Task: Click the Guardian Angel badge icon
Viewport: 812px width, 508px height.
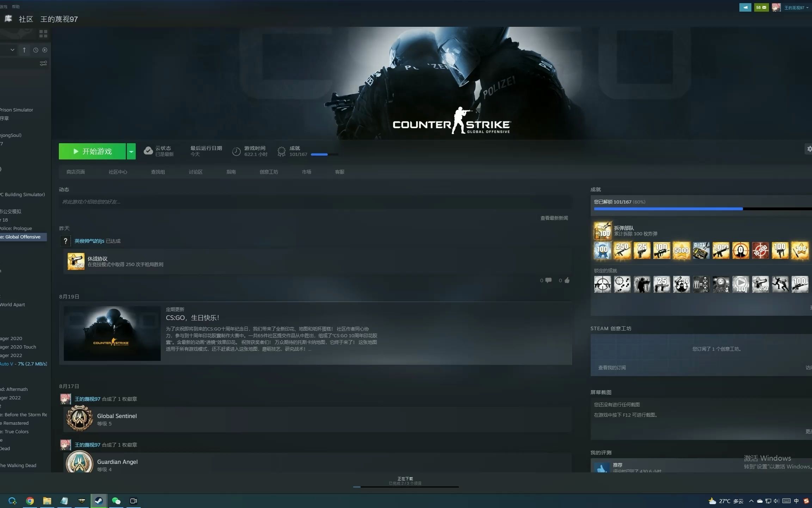Action: point(80,462)
